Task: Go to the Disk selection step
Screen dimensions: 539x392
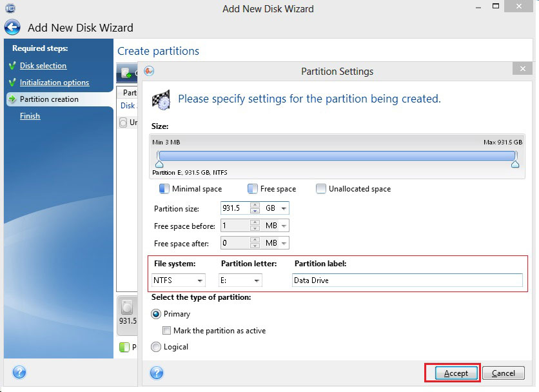Action: pos(43,66)
